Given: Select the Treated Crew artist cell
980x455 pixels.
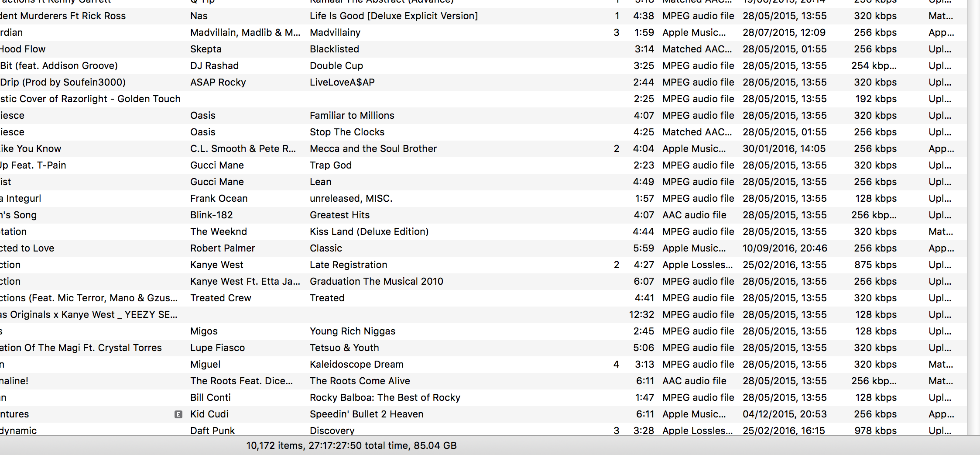Looking at the screenshot, I should (x=221, y=298).
